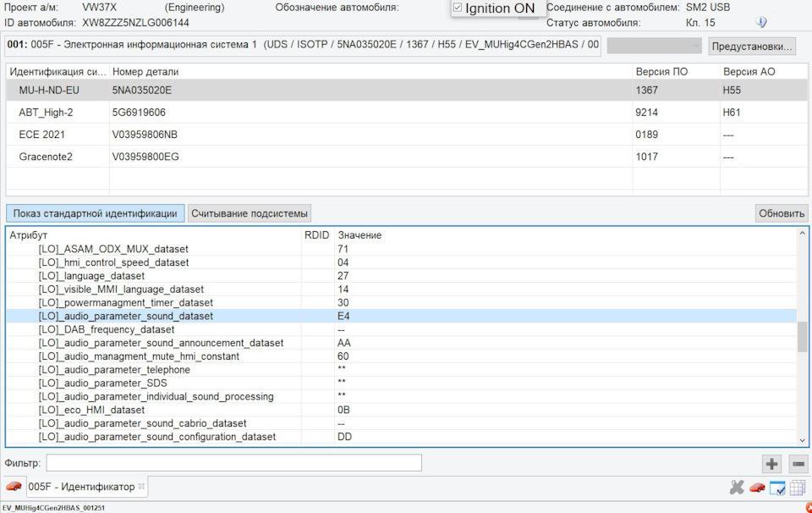Select [LO]_DAB_frequency_dataset row

point(401,329)
